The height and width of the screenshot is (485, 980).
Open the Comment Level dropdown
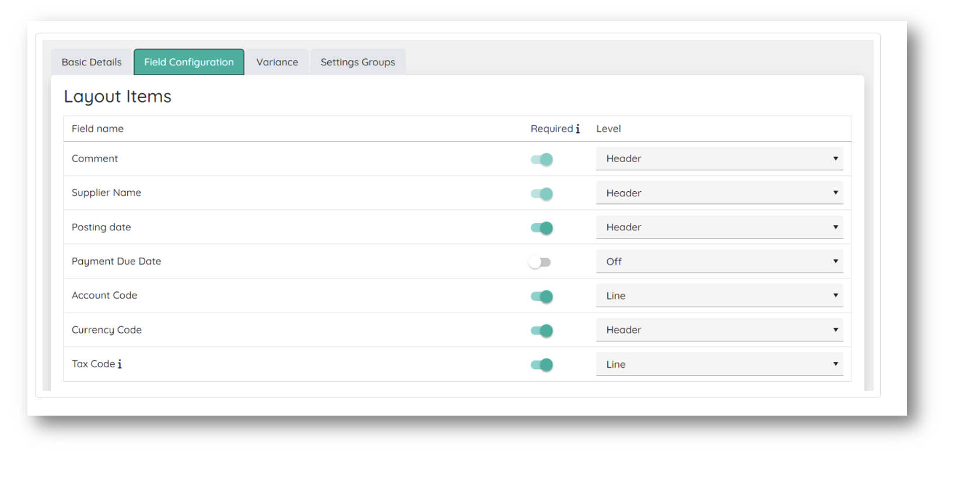click(x=719, y=159)
